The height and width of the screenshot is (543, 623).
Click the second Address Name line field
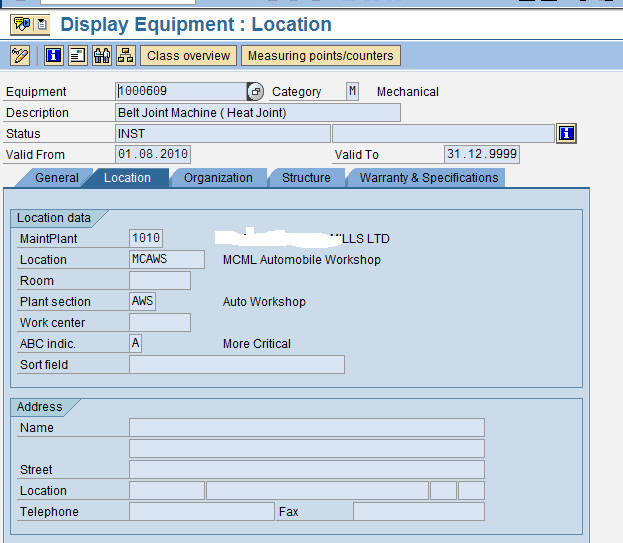pos(307,448)
